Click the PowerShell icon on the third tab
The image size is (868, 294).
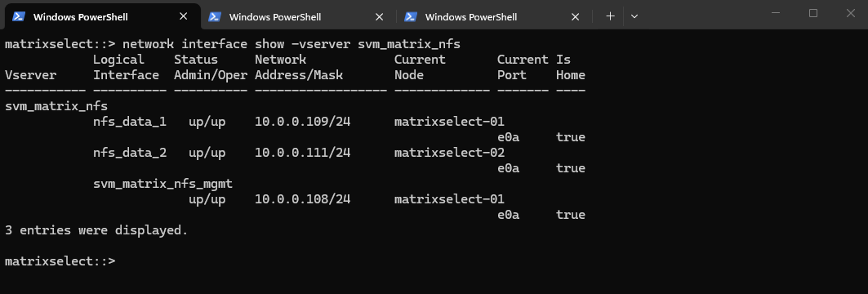[x=411, y=16]
